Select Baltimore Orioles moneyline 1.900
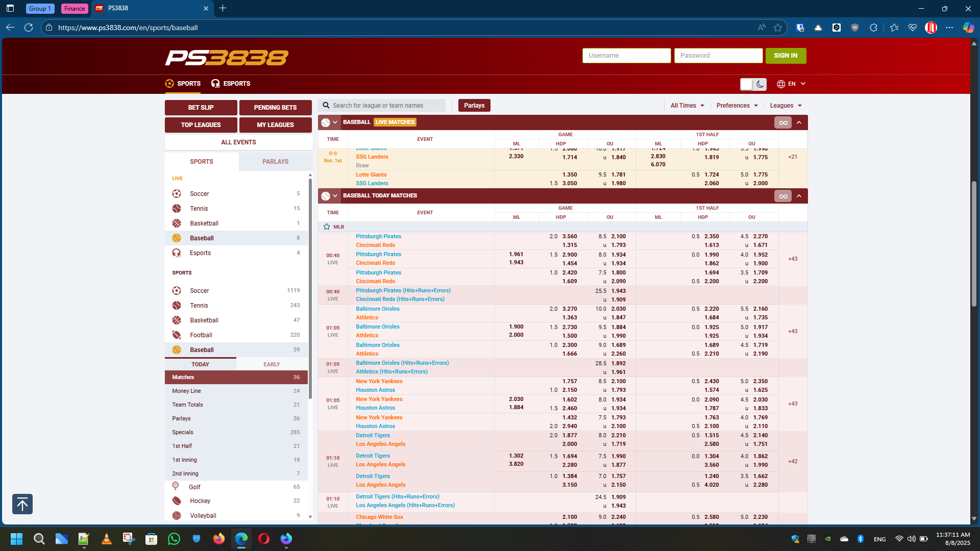 tap(516, 327)
